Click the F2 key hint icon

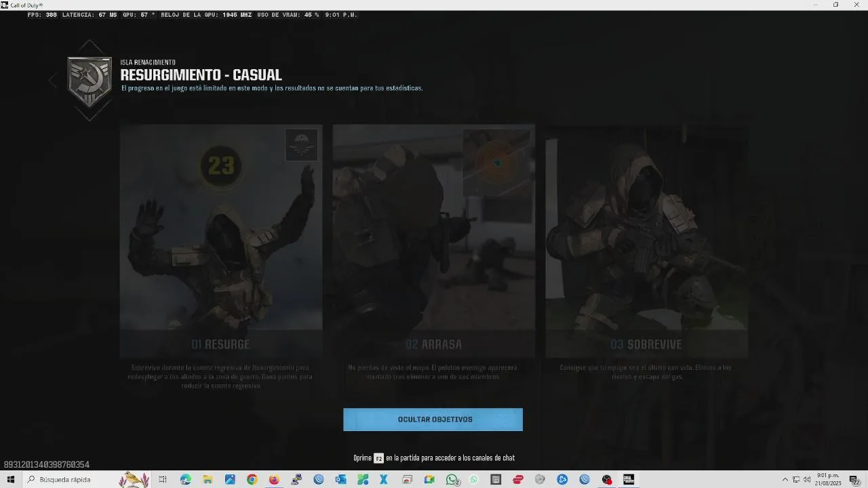pyautogui.click(x=378, y=458)
